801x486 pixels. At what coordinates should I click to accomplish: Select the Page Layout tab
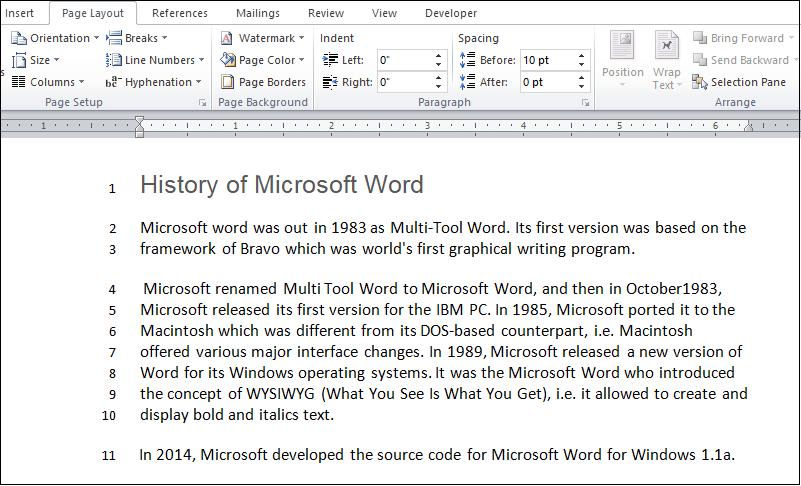93,13
